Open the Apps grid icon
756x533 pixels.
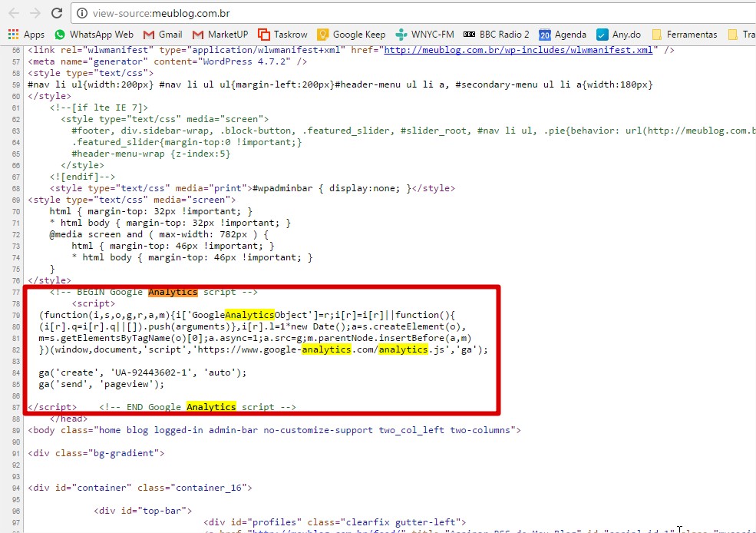click(14, 35)
